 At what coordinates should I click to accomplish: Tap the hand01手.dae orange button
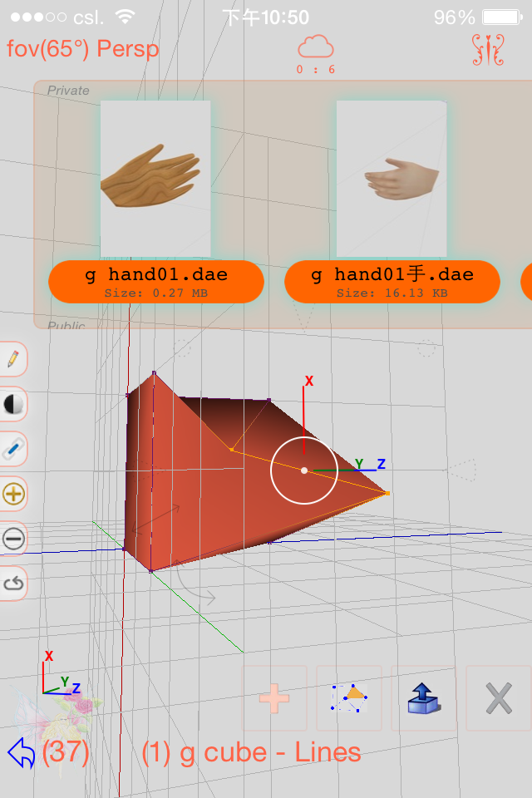pos(392,282)
